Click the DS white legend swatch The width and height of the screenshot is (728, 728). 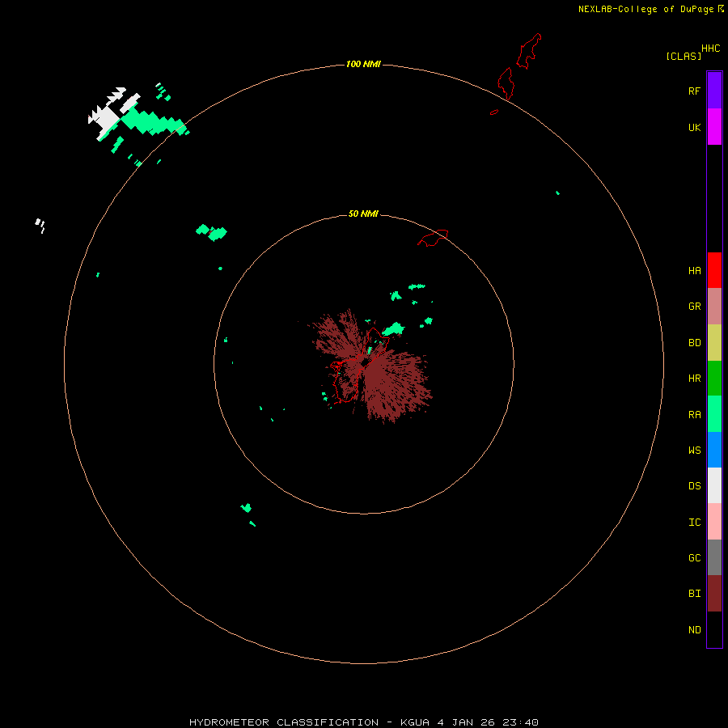pyautogui.click(x=714, y=485)
